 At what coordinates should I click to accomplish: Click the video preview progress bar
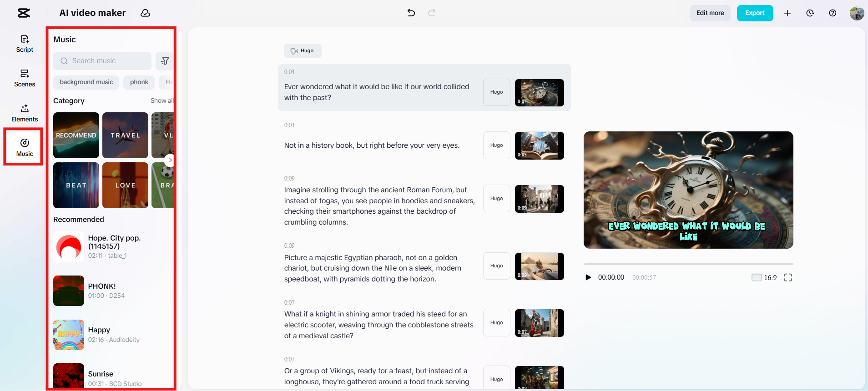pyautogui.click(x=688, y=264)
